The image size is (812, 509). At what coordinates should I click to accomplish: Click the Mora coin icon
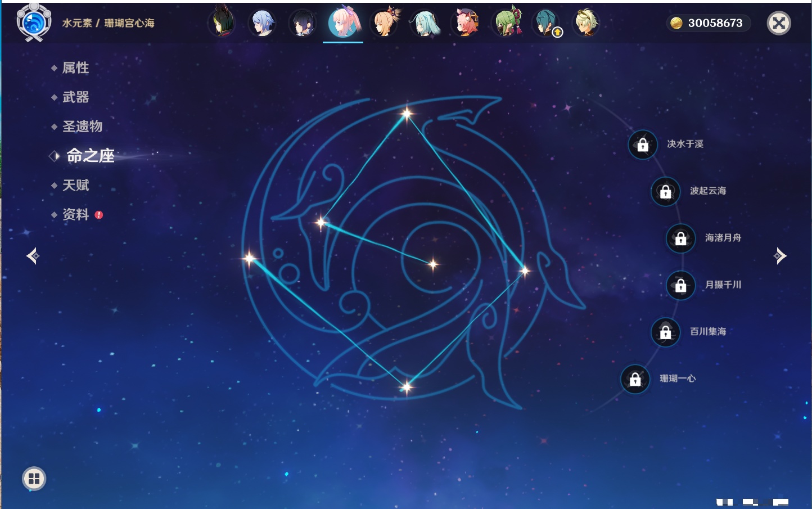pos(676,23)
